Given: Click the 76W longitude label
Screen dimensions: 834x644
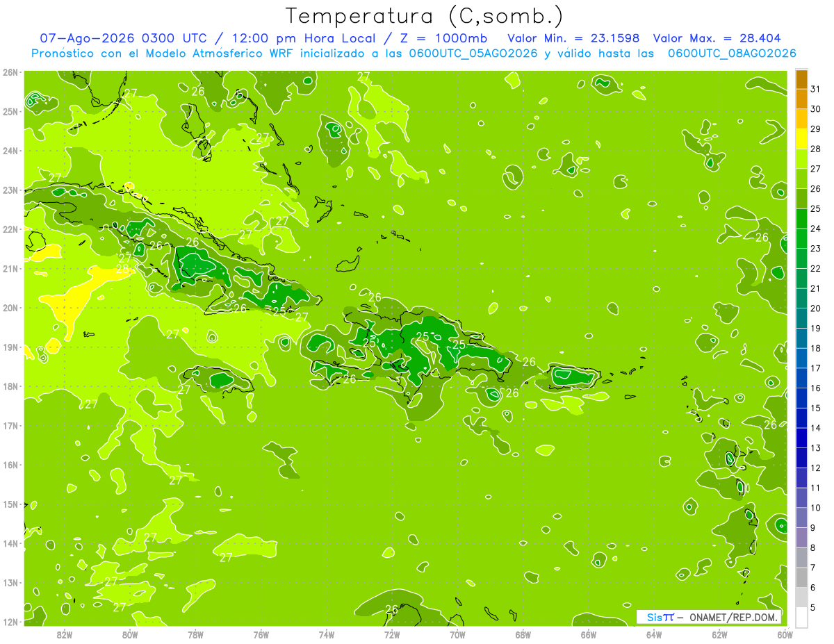Looking at the screenshot, I should 261,634.
